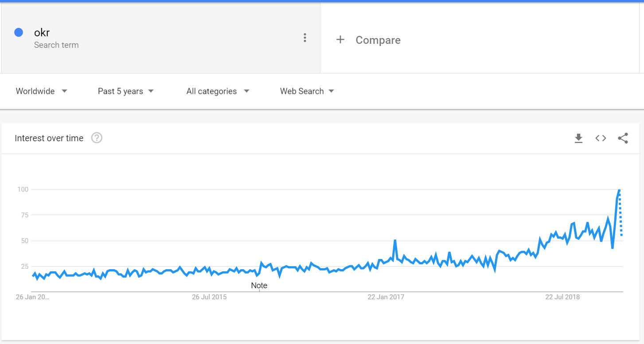
Task: Open the All categories dropdown
Action: point(218,91)
